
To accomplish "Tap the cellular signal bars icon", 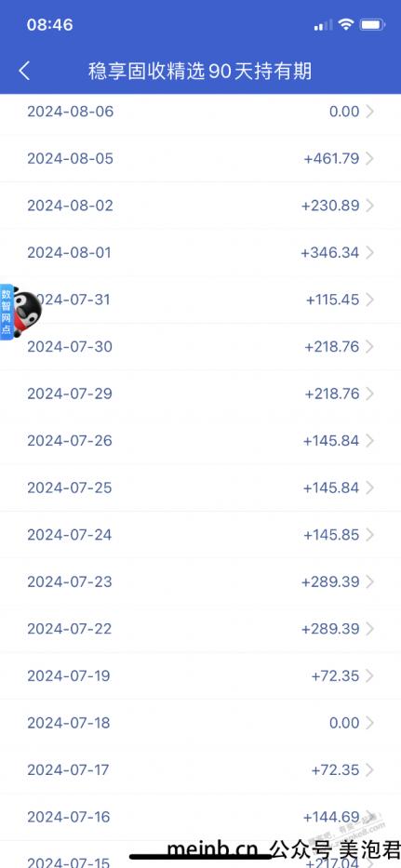I will pos(324,25).
